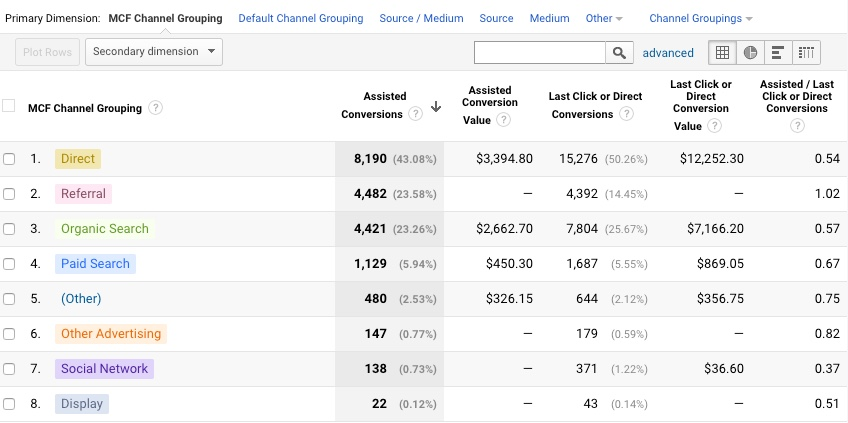Focus the table search input field

click(x=540, y=53)
